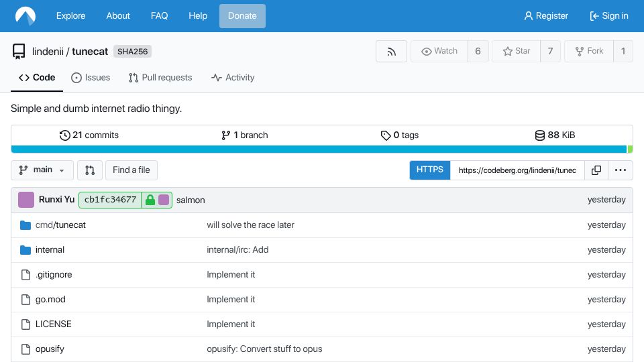
Task: Click the Donate button
Action: pyautogui.click(x=242, y=16)
